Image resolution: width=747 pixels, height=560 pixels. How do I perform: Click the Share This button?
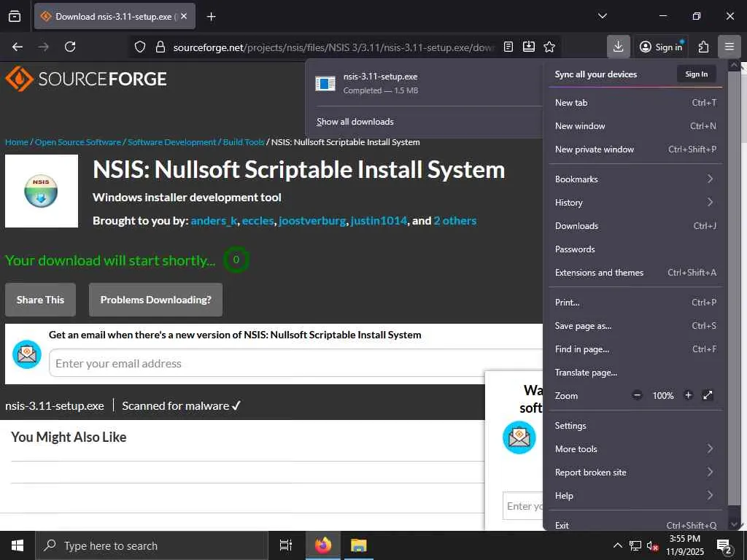point(41,300)
